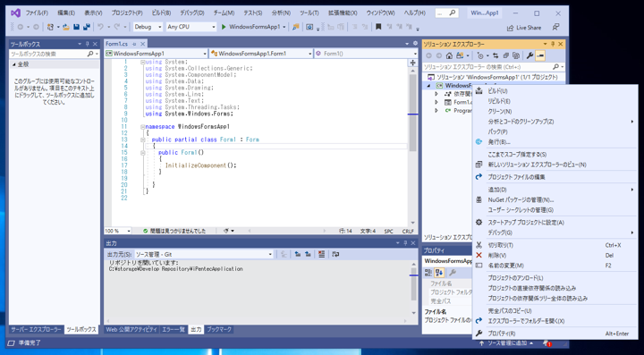
Task: Click the feedback icon next to Live Share
Action: (x=555, y=27)
